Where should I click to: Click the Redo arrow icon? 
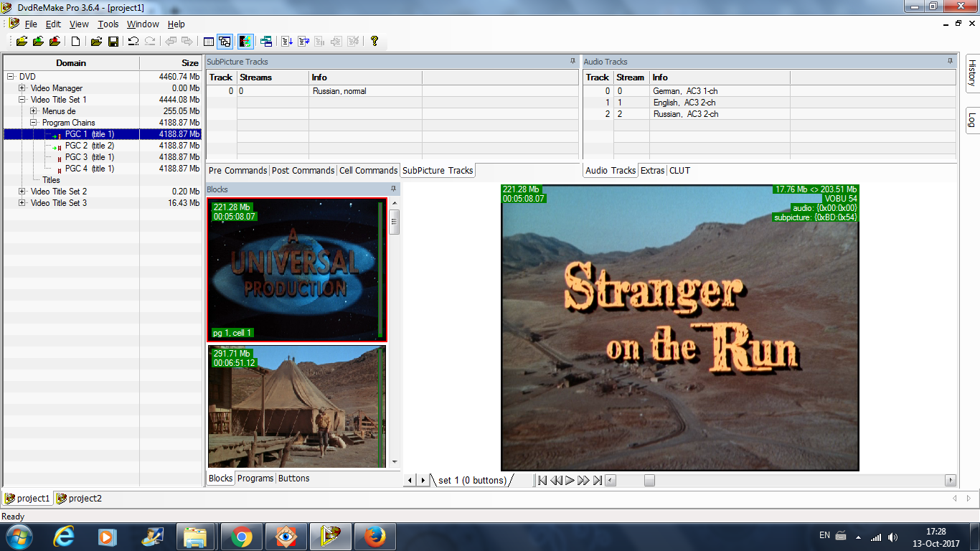(x=150, y=42)
